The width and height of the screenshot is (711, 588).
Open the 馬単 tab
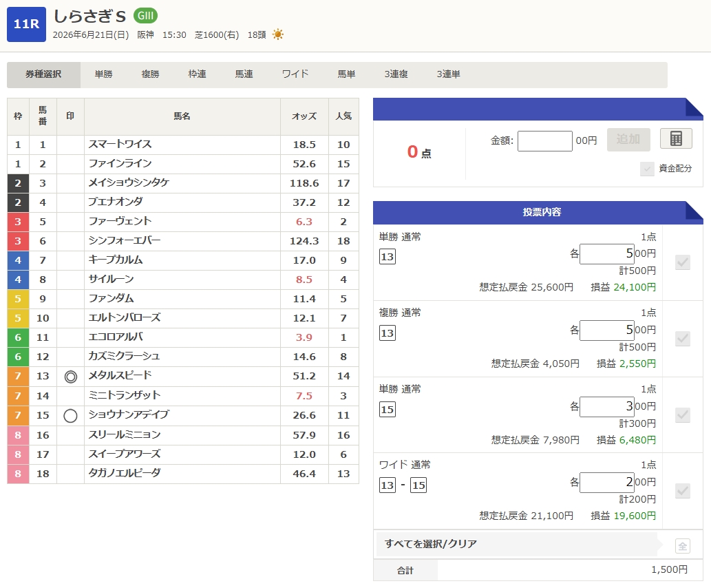coord(346,74)
